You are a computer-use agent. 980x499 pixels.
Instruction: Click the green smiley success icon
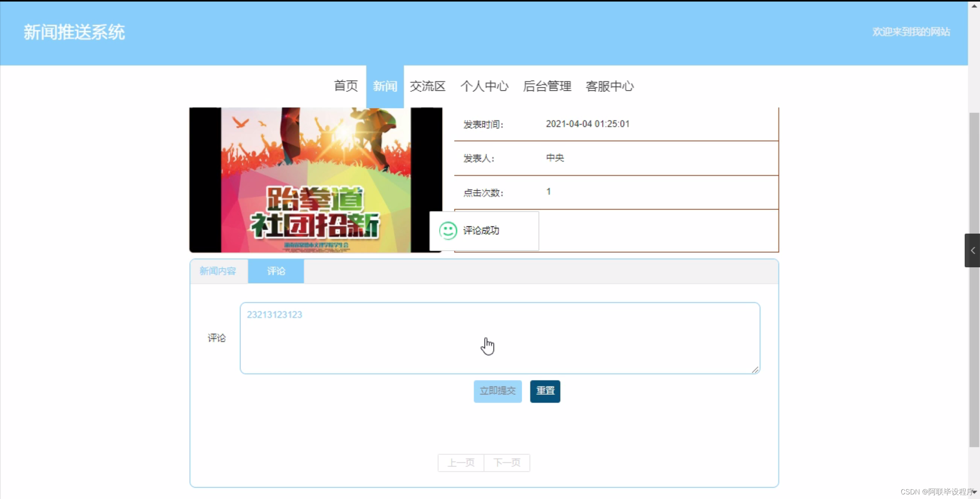click(447, 231)
